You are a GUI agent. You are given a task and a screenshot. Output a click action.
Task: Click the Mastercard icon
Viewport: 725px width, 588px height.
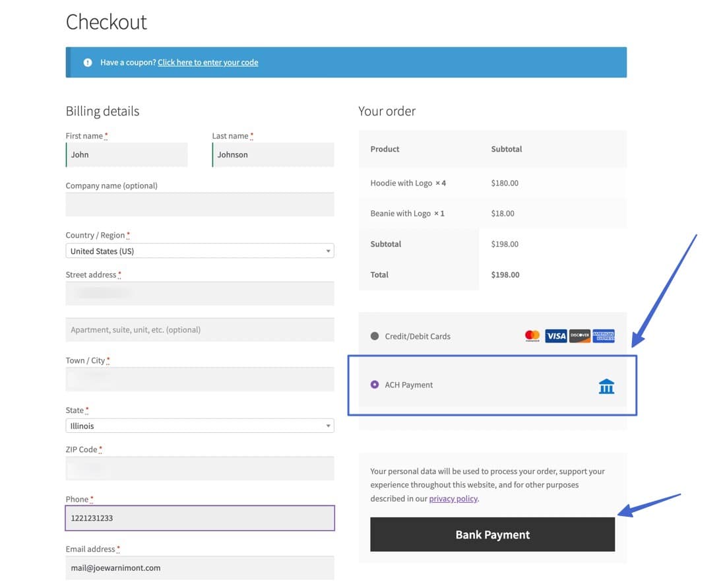pos(532,336)
